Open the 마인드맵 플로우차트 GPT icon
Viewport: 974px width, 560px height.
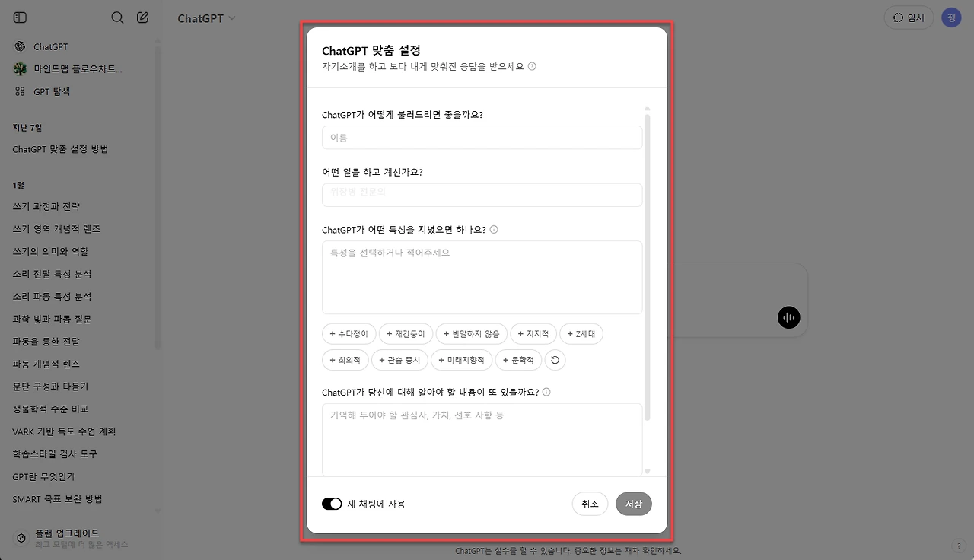(21, 69)
